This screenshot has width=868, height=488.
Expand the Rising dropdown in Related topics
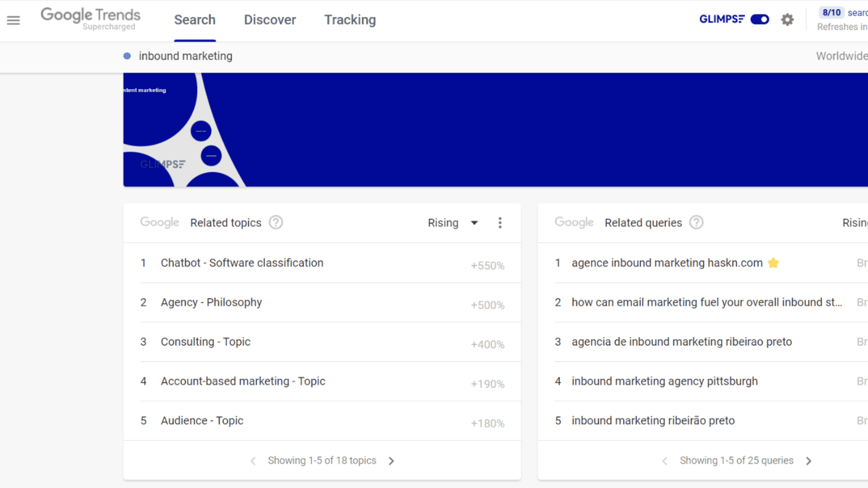[453, 223]
